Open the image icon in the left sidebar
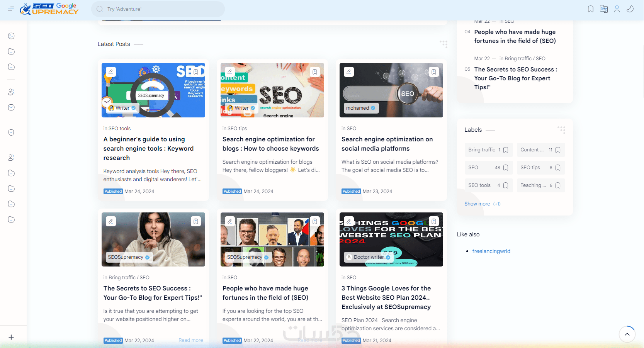The width and height of the screenshot is (644, 348). coord(11,36)
